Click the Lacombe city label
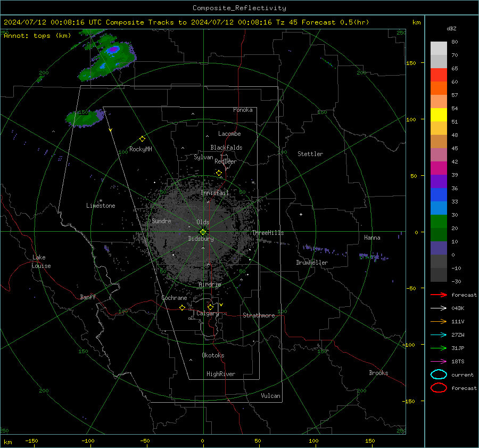Screen dimensions: 479x448 tap(229, 134)
